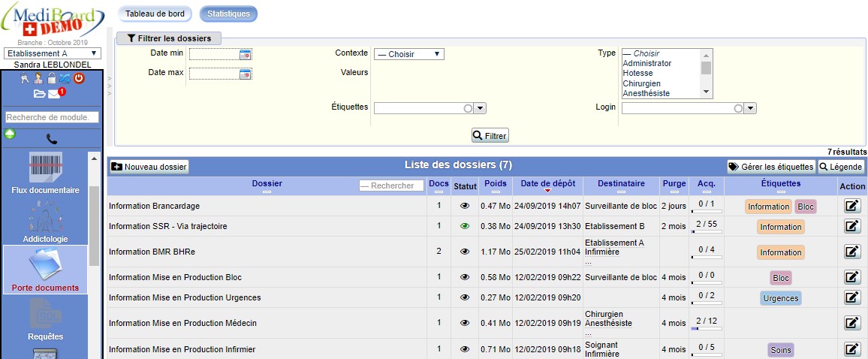The image size is (868, 359).
Task: Click the Filtrer search button
Action: tap(490, 136)
